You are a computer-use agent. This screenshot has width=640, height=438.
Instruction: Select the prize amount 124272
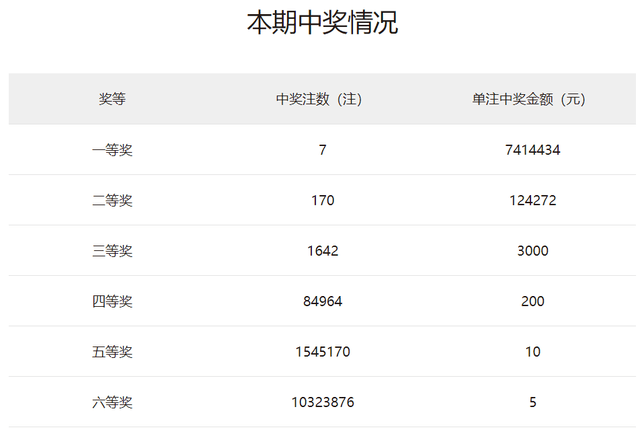click(x=532, y=200)
